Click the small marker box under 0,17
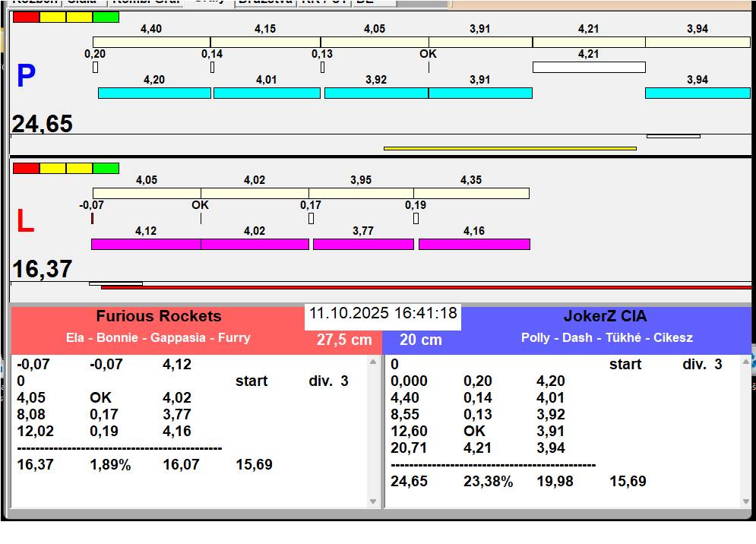Screen dimensions: 756x544 [x=311, y=219]
